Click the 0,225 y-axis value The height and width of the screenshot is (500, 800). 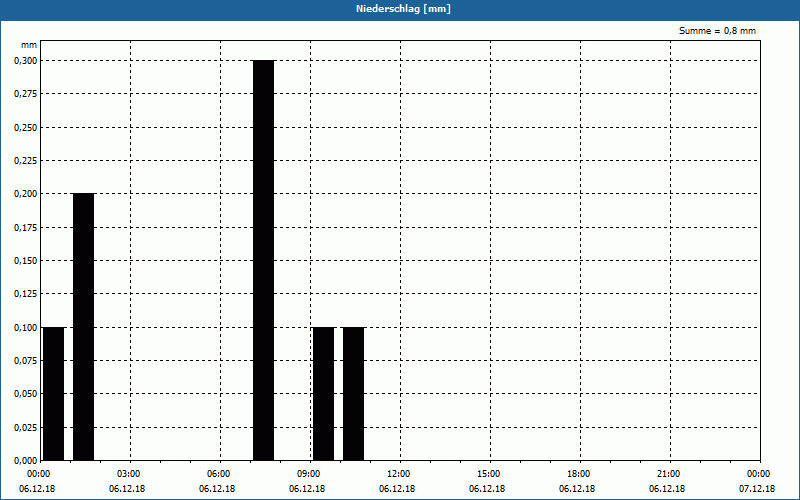click(26, 161)
